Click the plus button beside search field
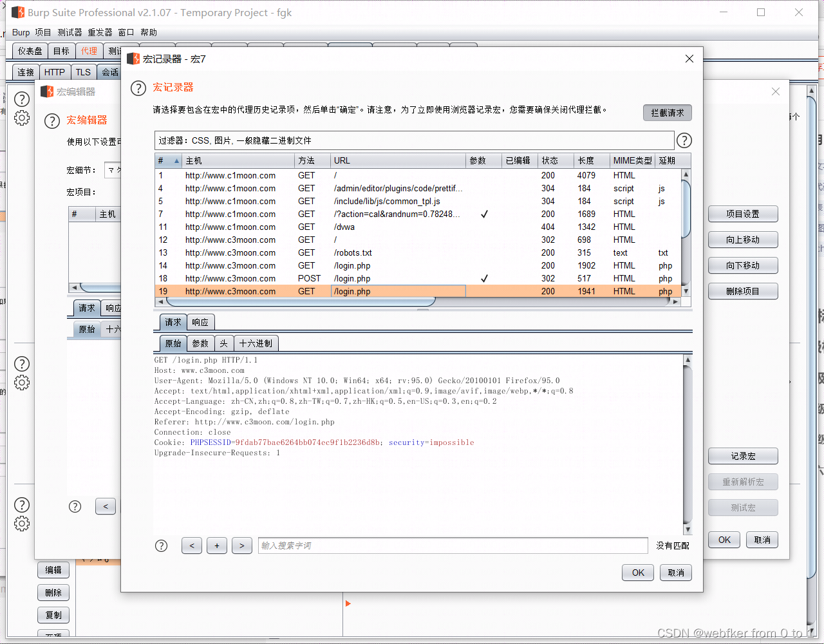The image size is (824, 644). (x=217, y=545)
